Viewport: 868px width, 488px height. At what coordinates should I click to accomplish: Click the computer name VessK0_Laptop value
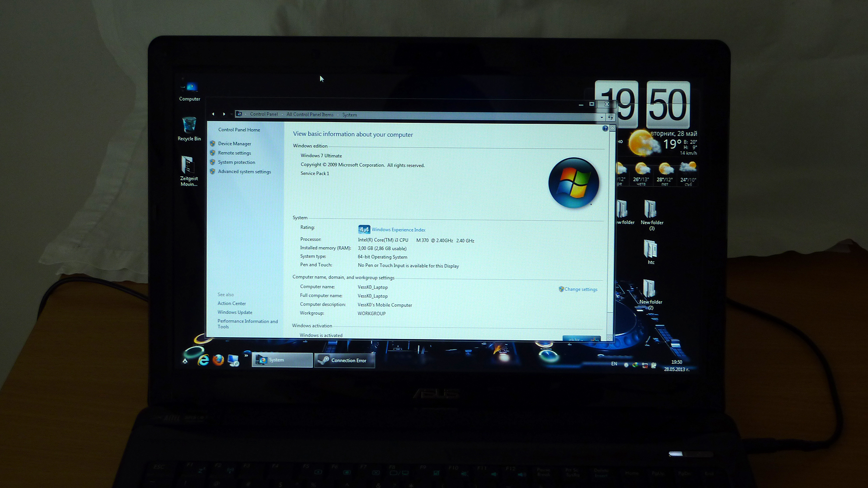point(373,287)
